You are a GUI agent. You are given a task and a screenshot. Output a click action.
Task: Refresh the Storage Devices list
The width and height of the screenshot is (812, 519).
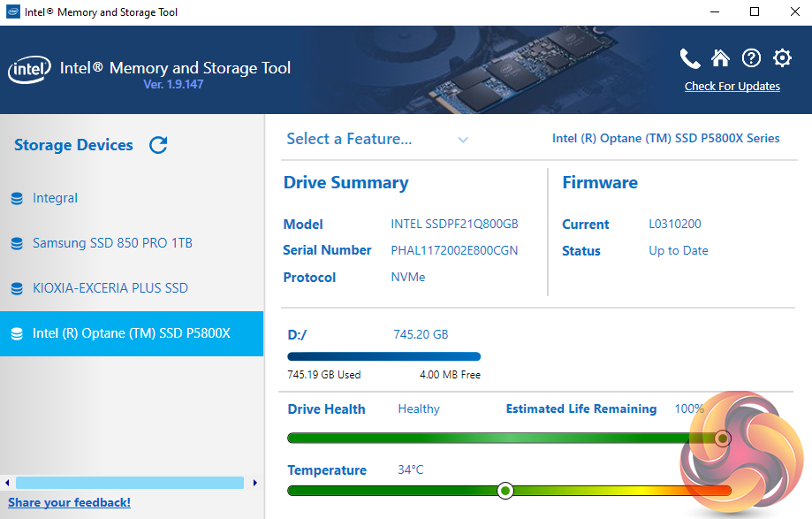click(158, 145)
